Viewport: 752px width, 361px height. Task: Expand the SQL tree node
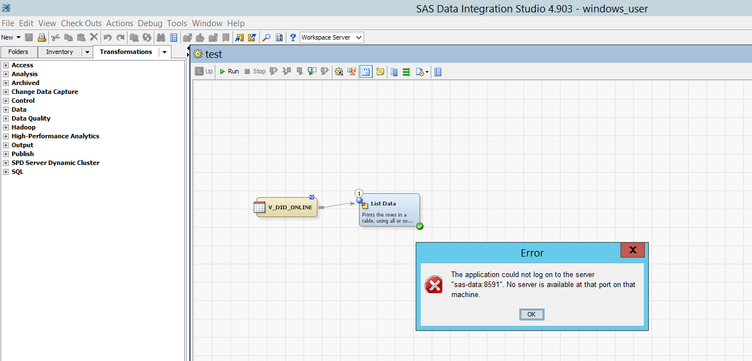pyautogui.click(x=6, y=172)
